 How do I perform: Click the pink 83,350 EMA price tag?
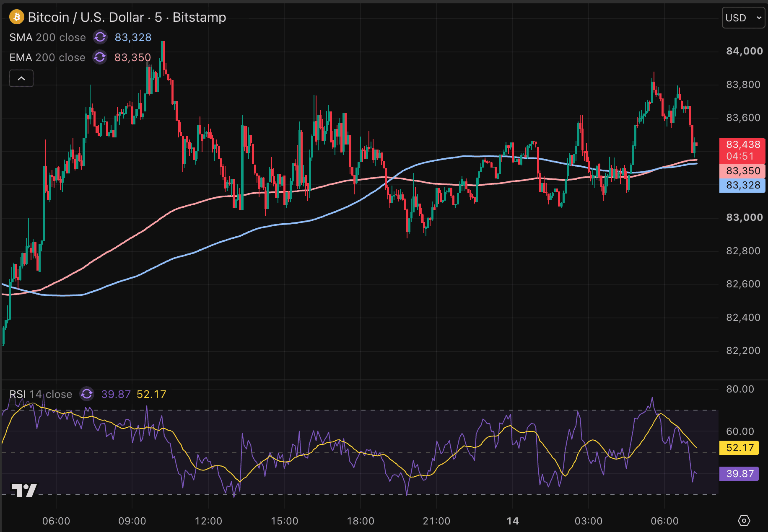[742, 171]
